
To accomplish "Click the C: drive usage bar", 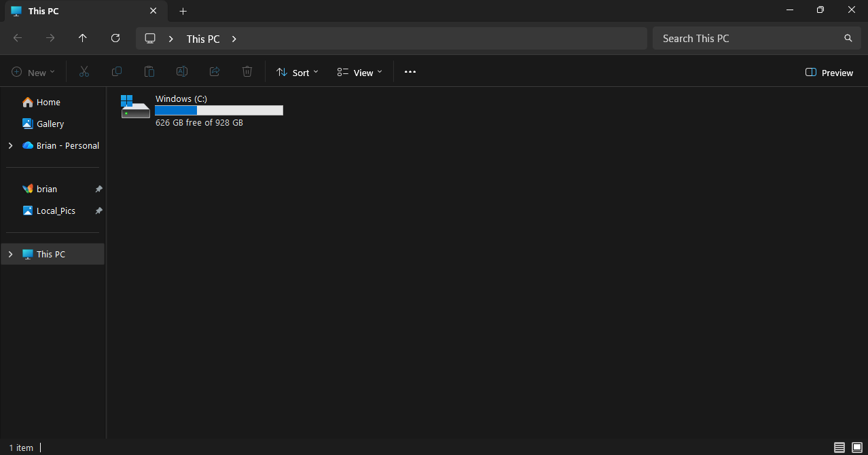I will click(x=219, y=111).
